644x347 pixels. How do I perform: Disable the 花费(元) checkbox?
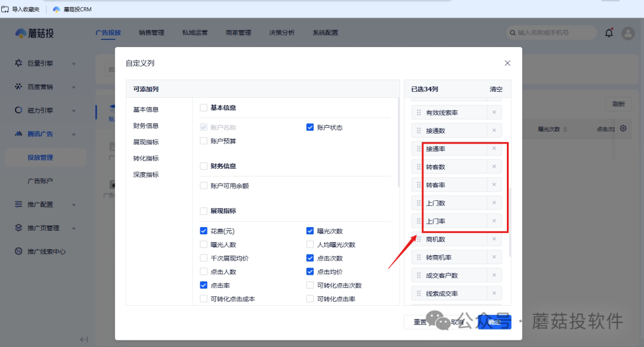203,231
